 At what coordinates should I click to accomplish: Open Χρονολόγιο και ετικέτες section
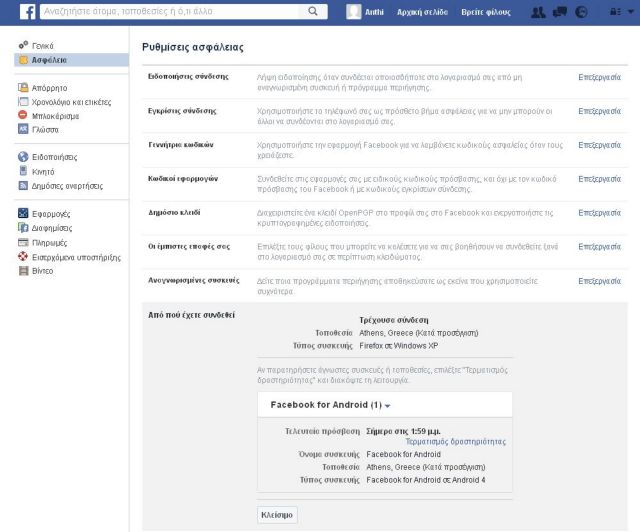tap(71, 102)
